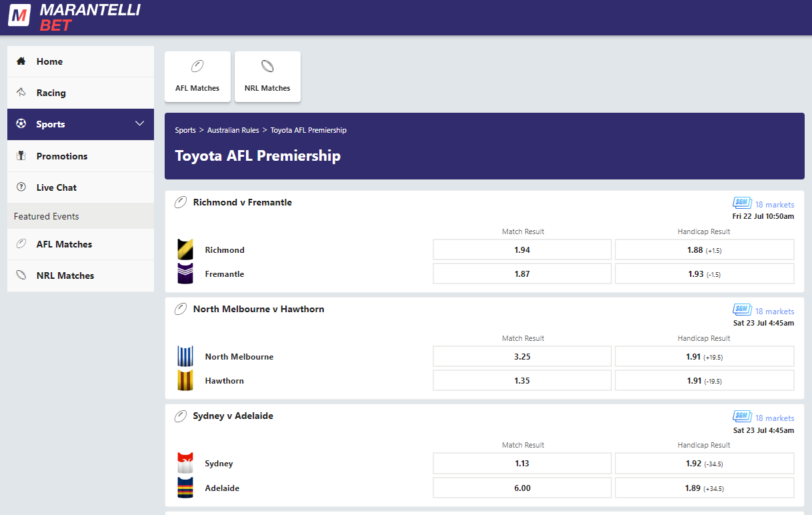Click the Home house icon in sidebar
Image resolution: width=812 pixels, height=515 pixels.
21,61
